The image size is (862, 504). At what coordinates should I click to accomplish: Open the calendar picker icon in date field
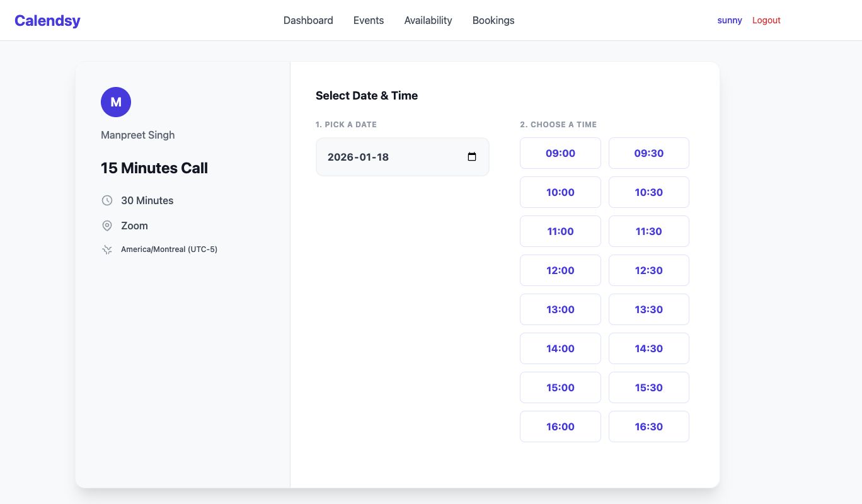(472, 157)
